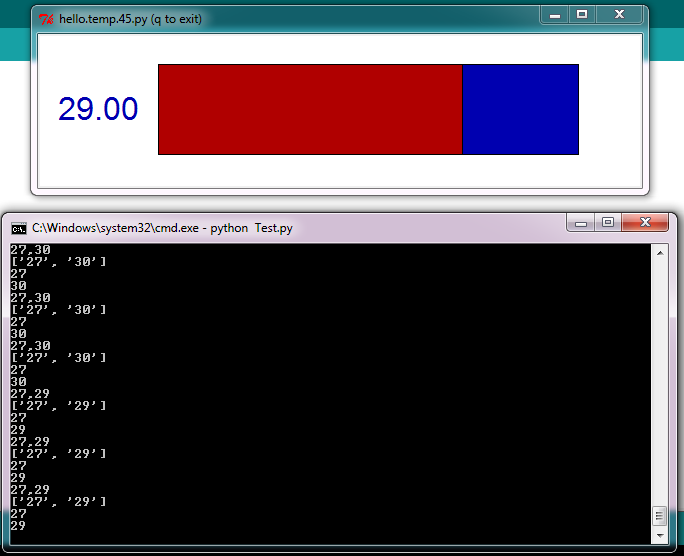The width and height of the screenshot is (684, 556).
Task: Maximize the cmd.exe console window
Action: click(608, 223)
